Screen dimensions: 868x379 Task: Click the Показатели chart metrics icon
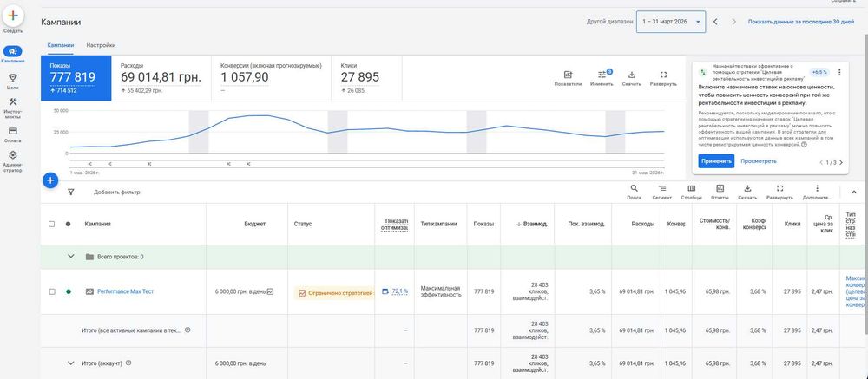tap(568, 75)
